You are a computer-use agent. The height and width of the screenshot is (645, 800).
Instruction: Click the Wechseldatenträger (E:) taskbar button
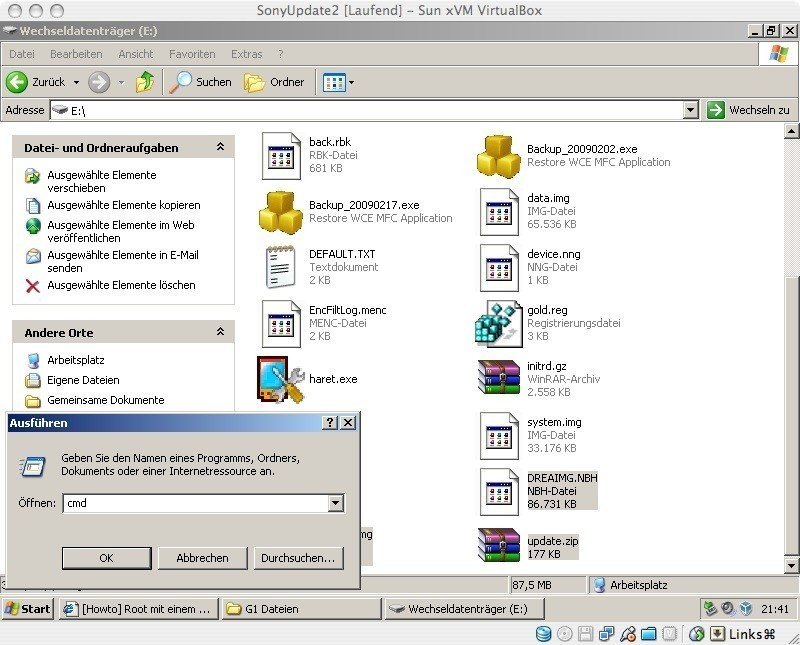pos(465,609)
